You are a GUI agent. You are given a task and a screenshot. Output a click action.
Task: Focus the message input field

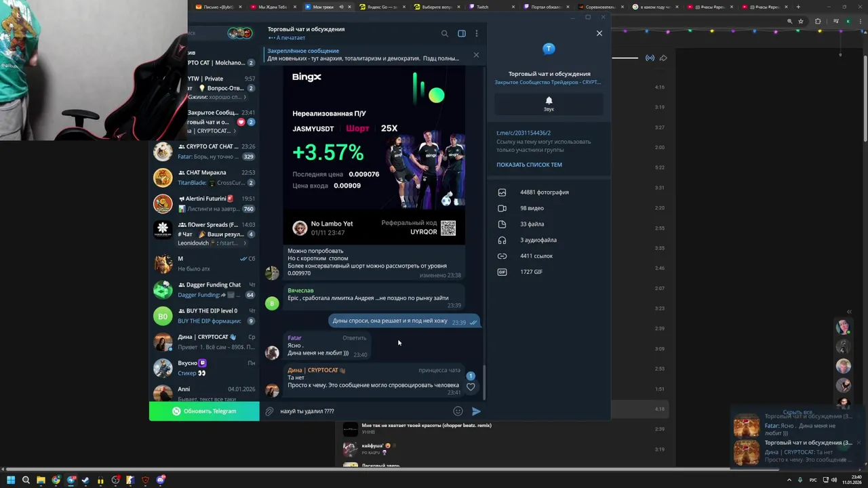pyautogui.click(x=363, y=411)
